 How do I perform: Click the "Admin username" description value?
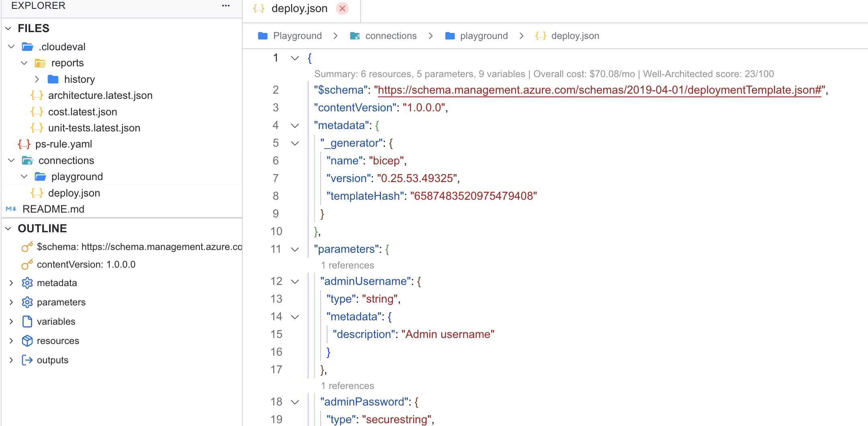pos(448,334)
